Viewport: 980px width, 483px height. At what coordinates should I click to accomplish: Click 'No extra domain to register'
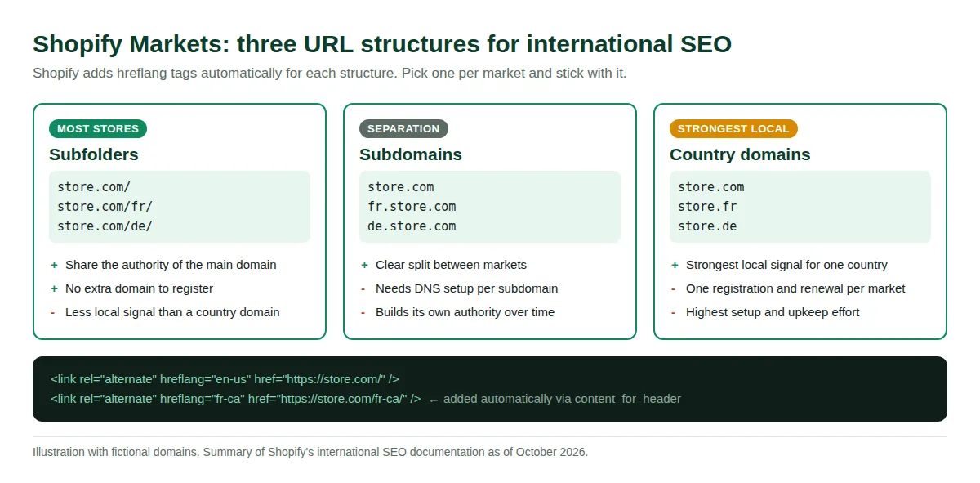pyautogui.click(x=139, y=288)
